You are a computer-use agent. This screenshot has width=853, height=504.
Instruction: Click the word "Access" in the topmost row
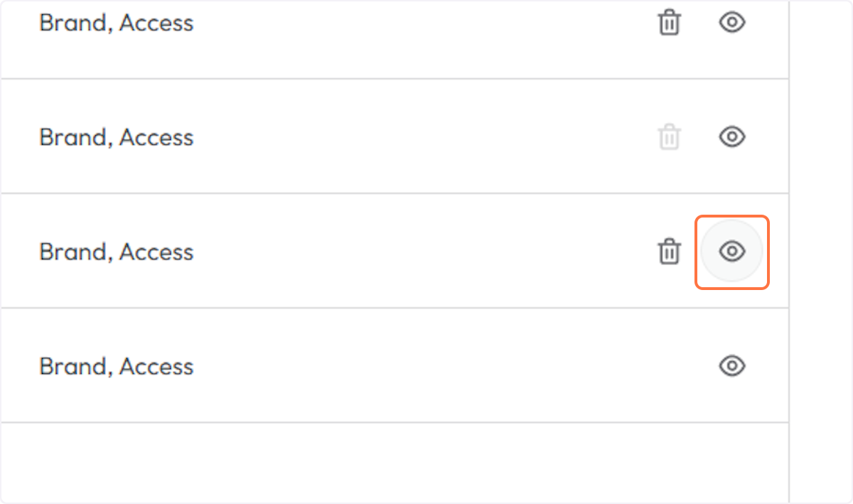click(156, 23)
